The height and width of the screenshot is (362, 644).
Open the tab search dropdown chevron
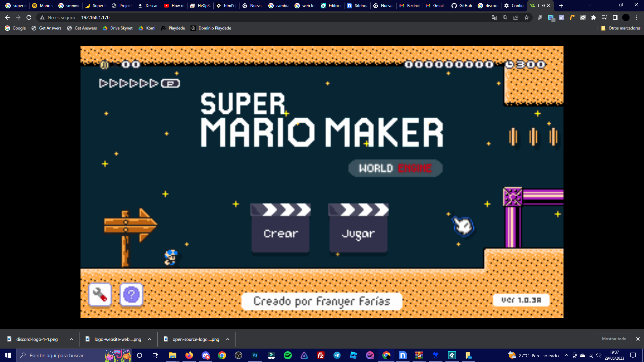(x=590, y=5)
